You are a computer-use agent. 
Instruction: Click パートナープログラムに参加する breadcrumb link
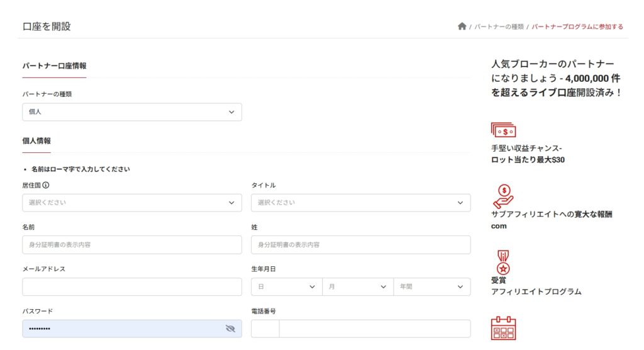[x=577, y=27]
